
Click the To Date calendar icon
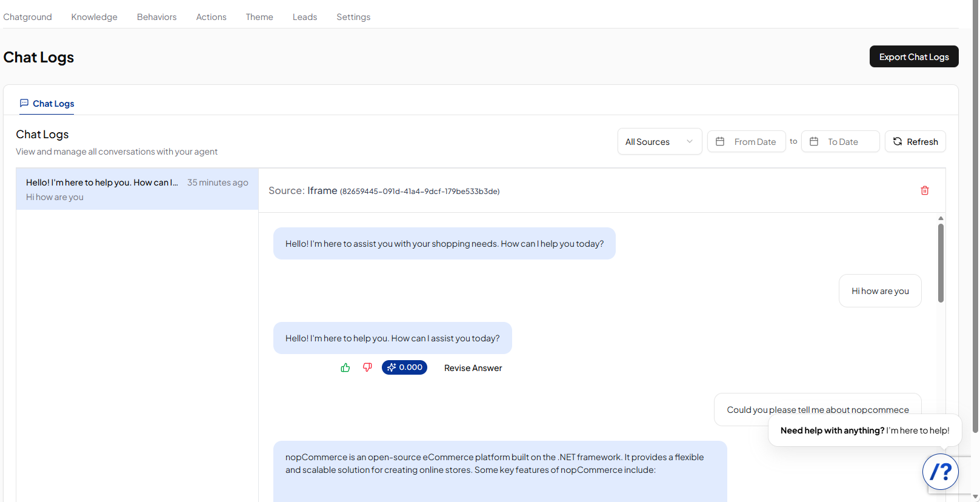pos(814,141)
